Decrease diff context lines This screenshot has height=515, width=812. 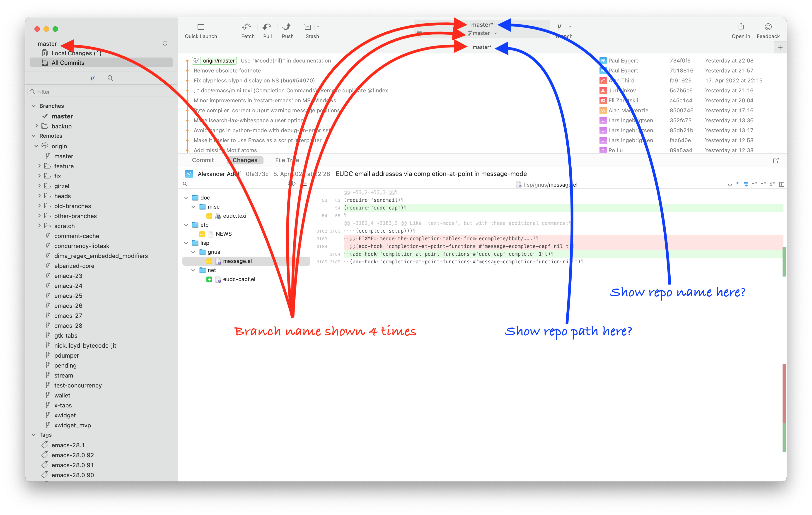tap(755, 184)
